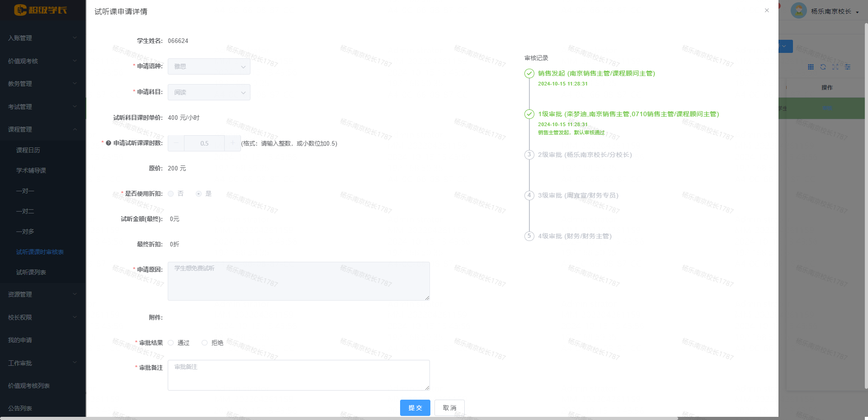The height and width of the screenshot is (420, 868).
Task: Switch to 试听课列表 in the sidebar
Action: point(30,272)
